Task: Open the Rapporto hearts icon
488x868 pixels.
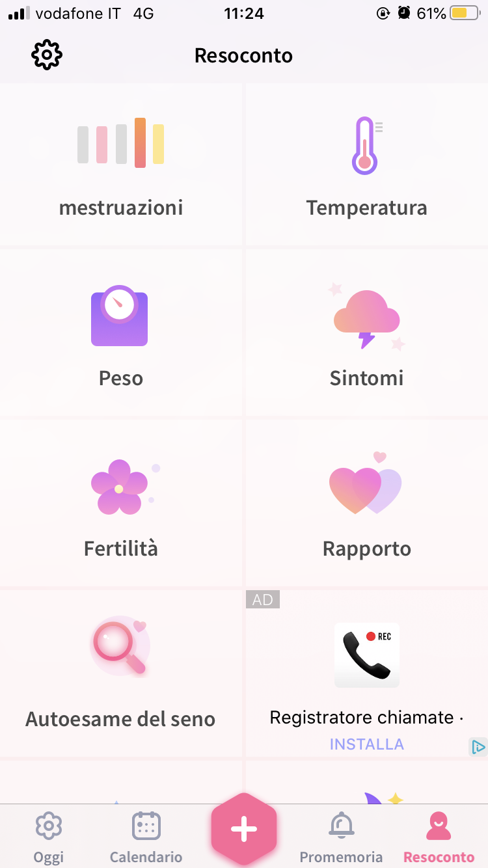Action: point(366,485)
